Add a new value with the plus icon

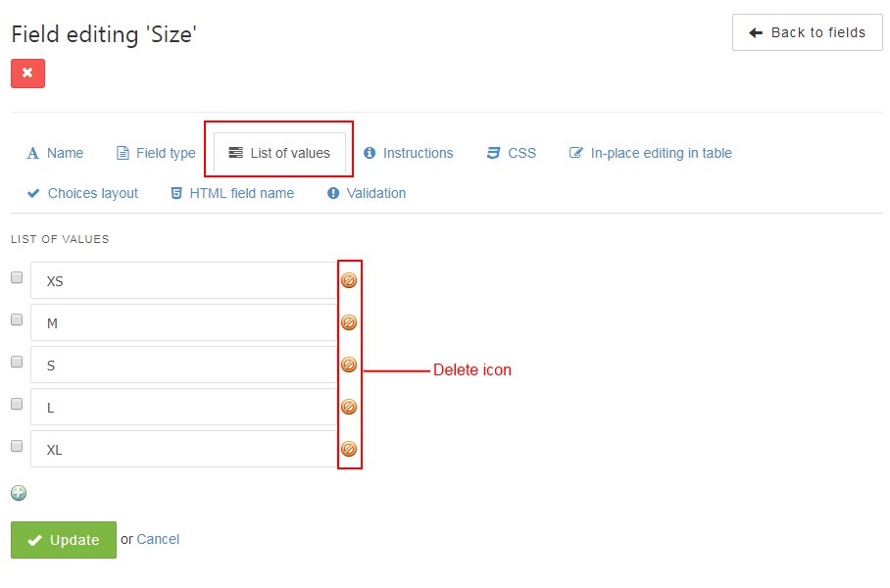[19, 493]
